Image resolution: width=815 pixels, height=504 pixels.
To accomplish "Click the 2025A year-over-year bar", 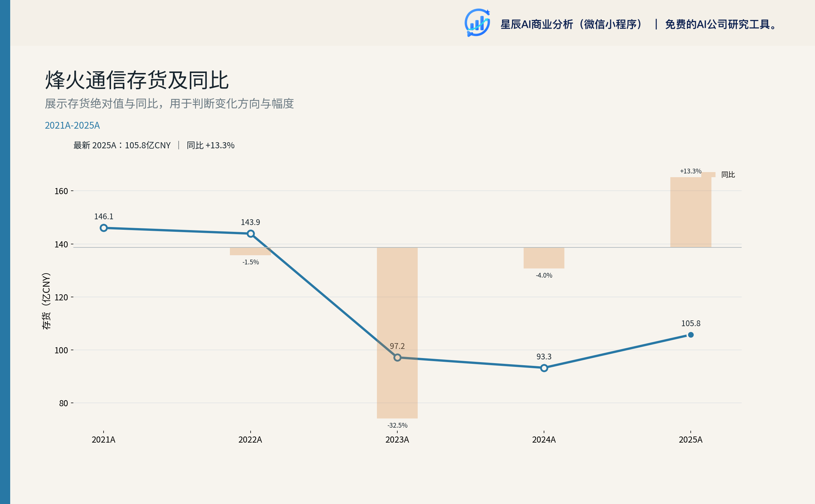I will click(x=691, y=212).
